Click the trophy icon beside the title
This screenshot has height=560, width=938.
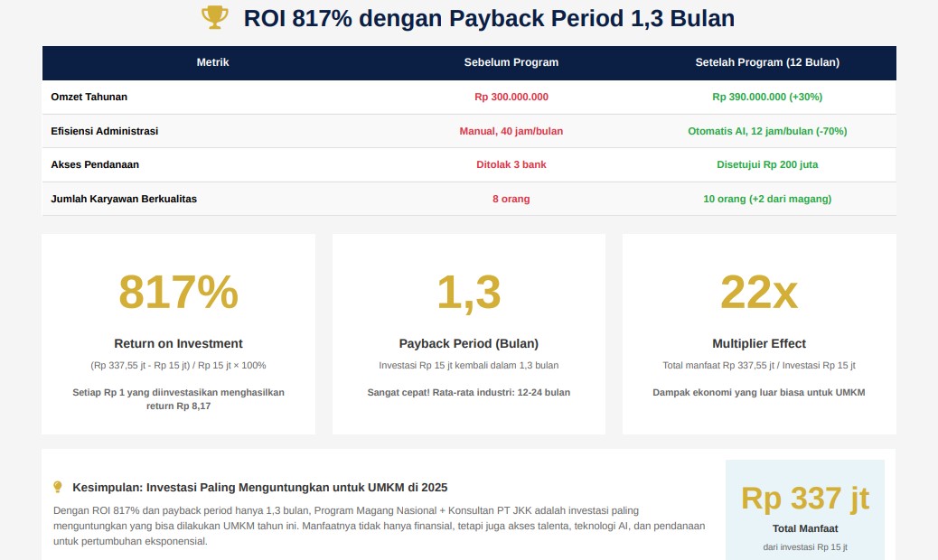pyautogui.click(x=214, y=18)
